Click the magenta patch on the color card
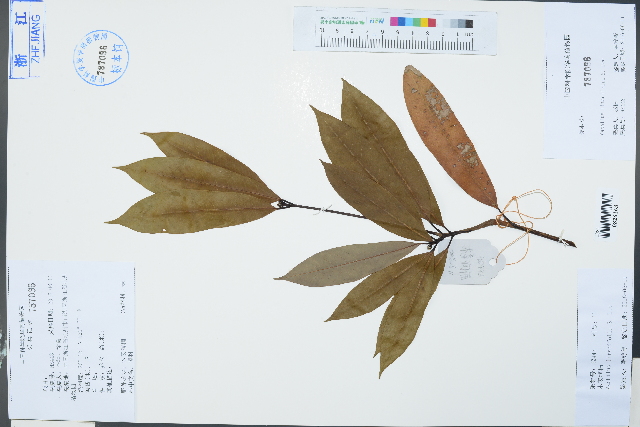The width and height of the screenshot is (640, 427). pyautogui.click(x=393, y=22)
